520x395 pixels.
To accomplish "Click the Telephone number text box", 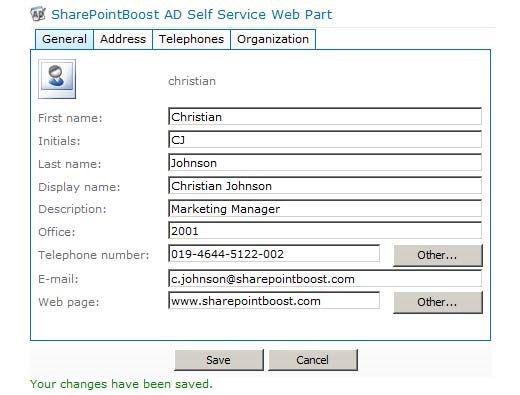I will click(x=274, y=254).
